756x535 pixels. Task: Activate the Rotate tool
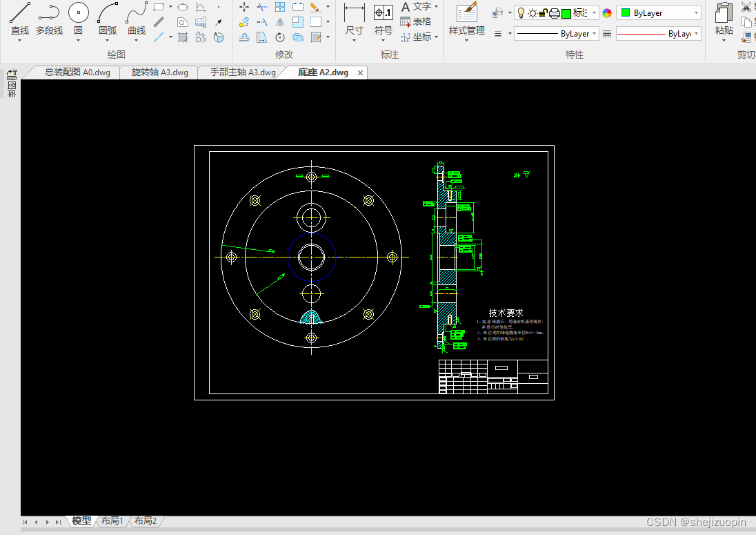pos(280,38)
